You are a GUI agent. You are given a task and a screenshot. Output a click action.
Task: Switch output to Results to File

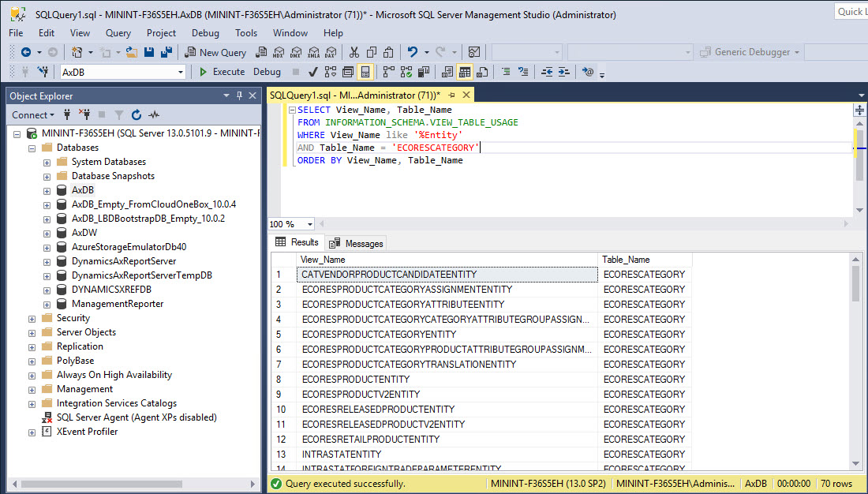coord(482,72)
